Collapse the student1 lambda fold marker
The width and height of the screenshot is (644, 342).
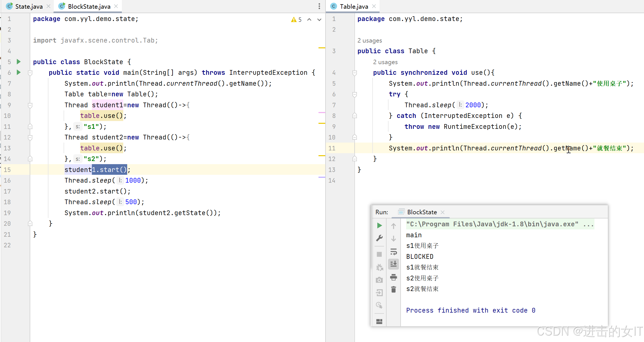point(30,105)
